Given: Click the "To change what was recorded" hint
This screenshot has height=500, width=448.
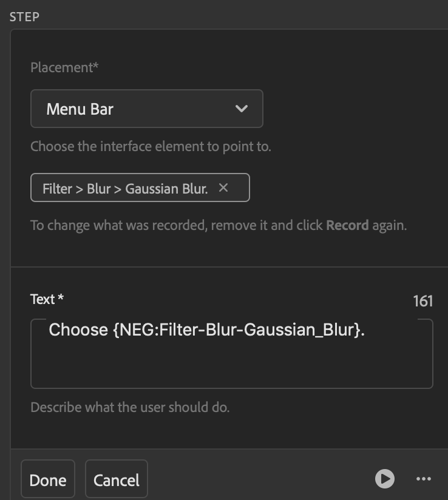Looking at the screenshot, I should [x=176, y=226].
